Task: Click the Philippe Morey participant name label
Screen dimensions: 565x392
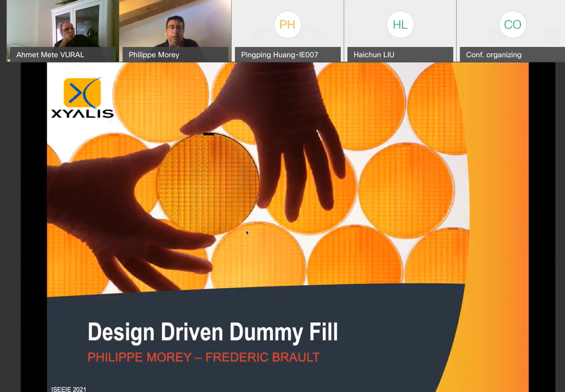Action: coord(154,55)
